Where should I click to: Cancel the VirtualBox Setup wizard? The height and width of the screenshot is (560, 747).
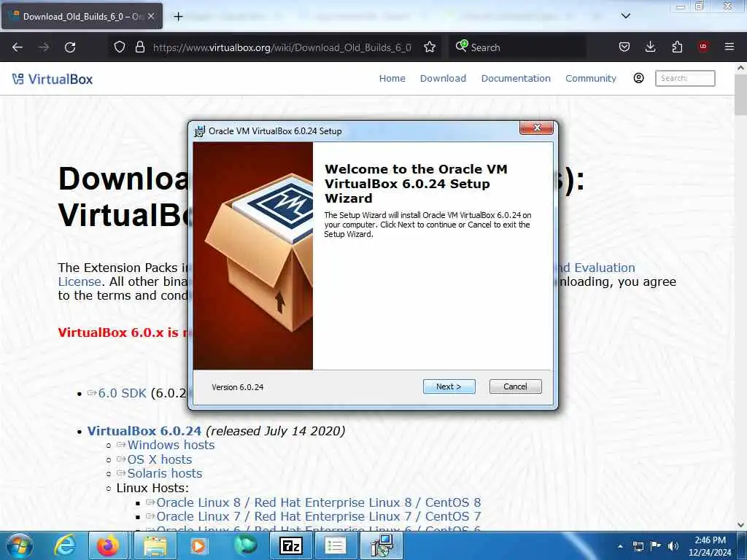[x=516, y=386]
